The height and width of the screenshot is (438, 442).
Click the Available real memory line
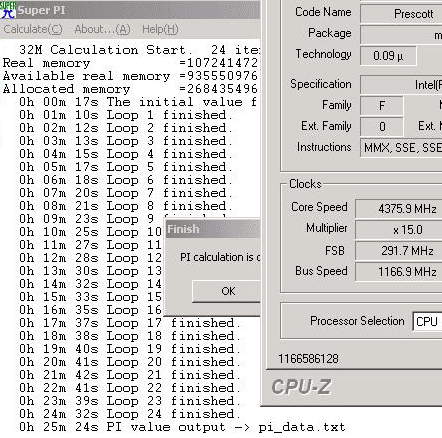(x=130, y=76)
